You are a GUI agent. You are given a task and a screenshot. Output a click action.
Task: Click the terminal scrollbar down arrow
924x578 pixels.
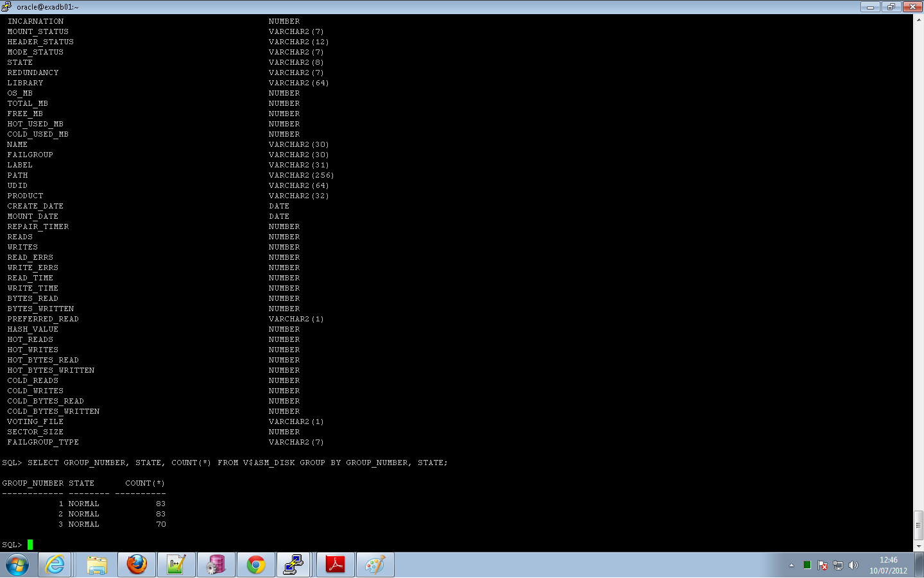pos(918,547)
